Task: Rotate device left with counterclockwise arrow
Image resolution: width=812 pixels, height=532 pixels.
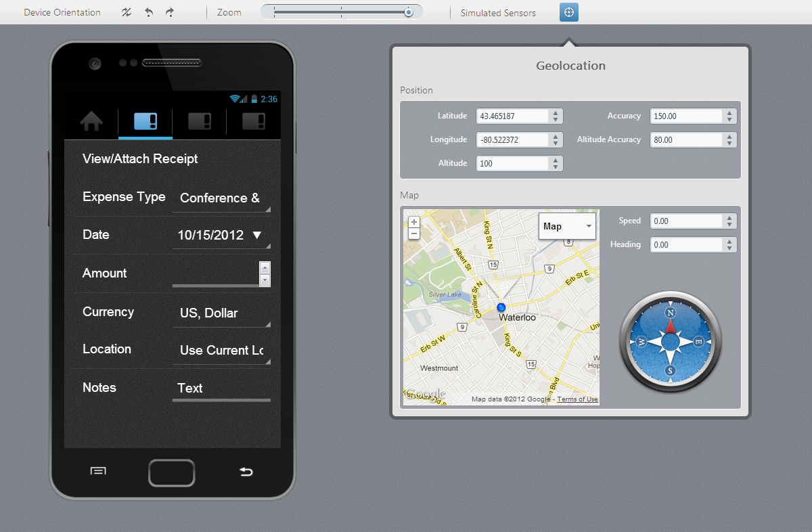Action: 149,12
